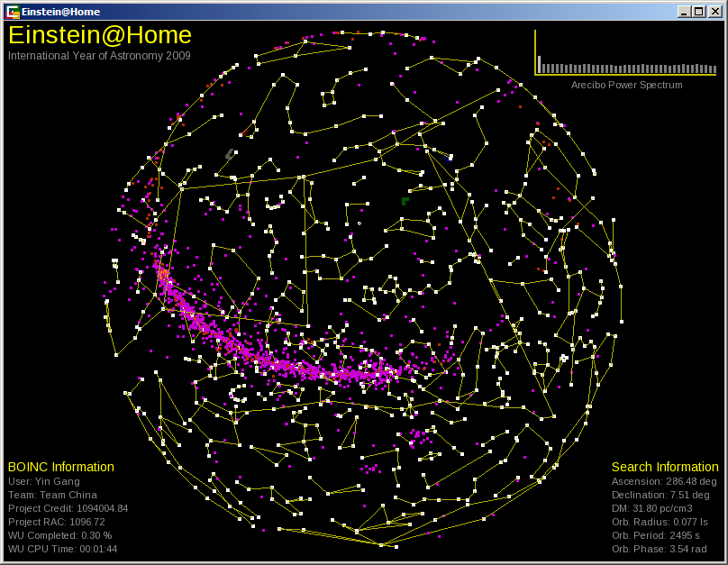Viewport: 728px width, 565px height.
Task: Click the yellow Einstein@Home heading
Action: click(100, 35)
